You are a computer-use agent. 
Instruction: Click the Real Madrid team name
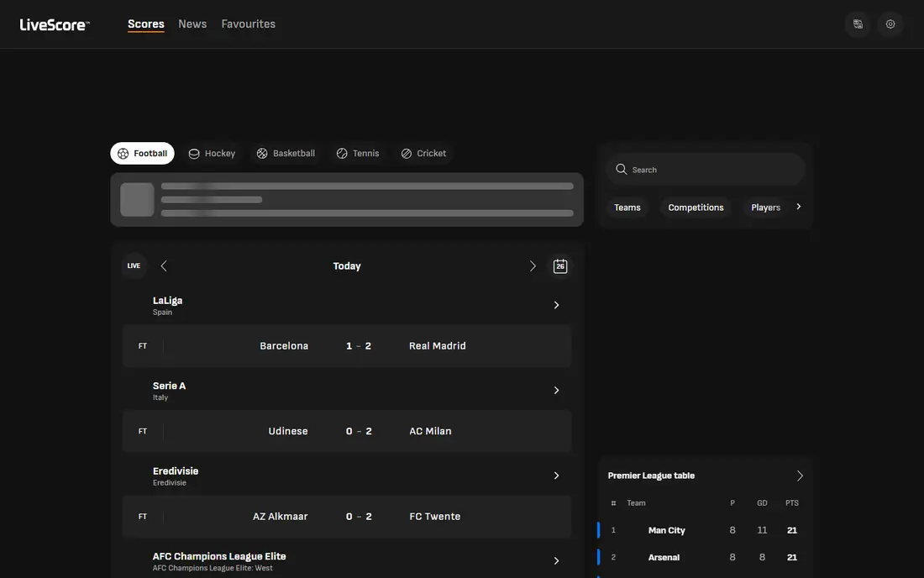coord(438,346)
